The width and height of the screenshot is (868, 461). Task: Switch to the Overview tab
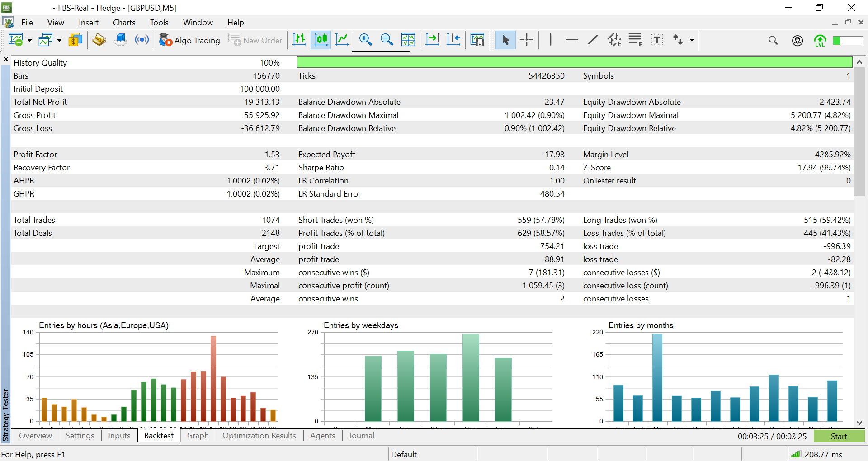(x=35, y=436)
